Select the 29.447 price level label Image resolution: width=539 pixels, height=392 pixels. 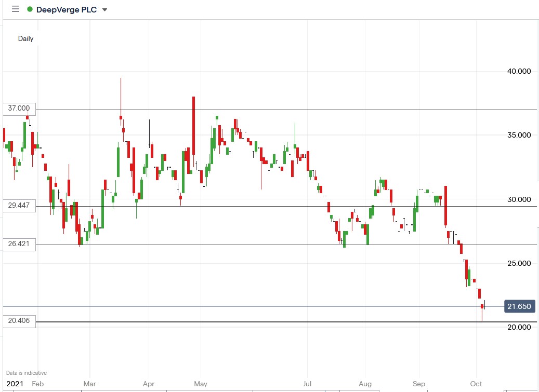pos(19,206)
